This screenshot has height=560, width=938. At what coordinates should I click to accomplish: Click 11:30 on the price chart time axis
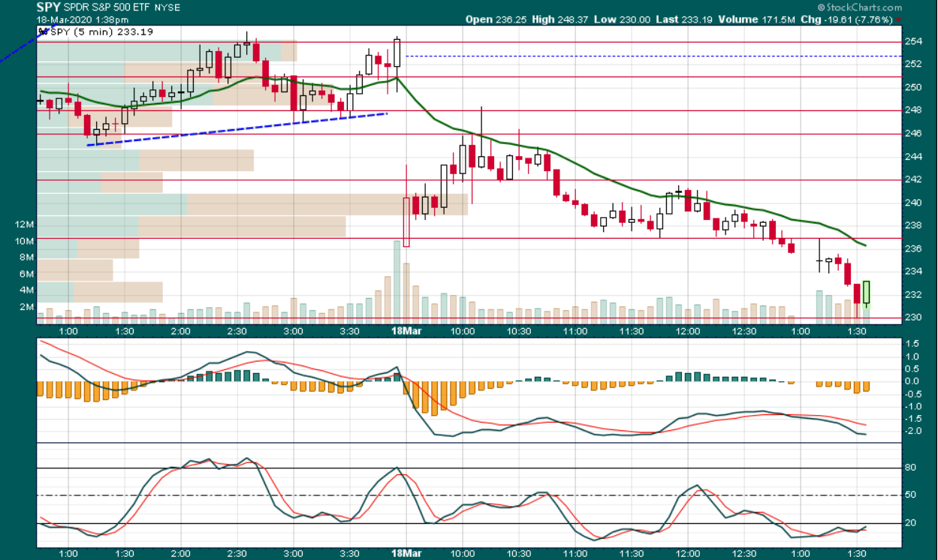coord(632,331)
